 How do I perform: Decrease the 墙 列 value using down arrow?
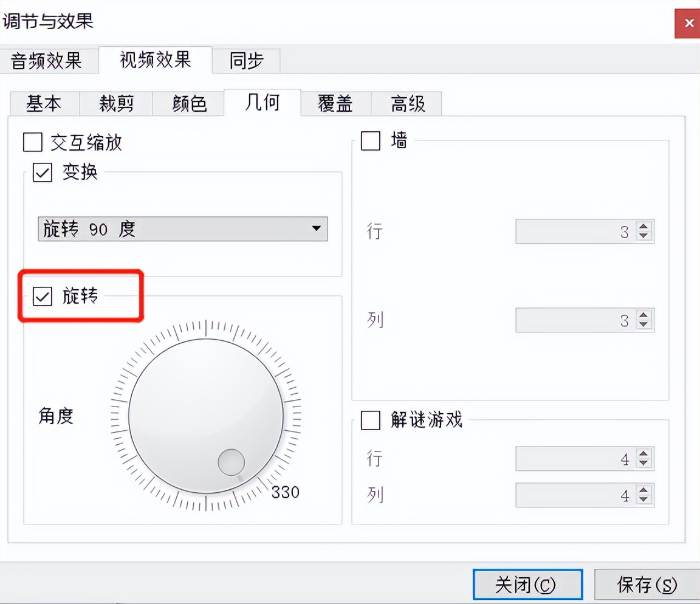pyautogui.click(x=644, y=324)
